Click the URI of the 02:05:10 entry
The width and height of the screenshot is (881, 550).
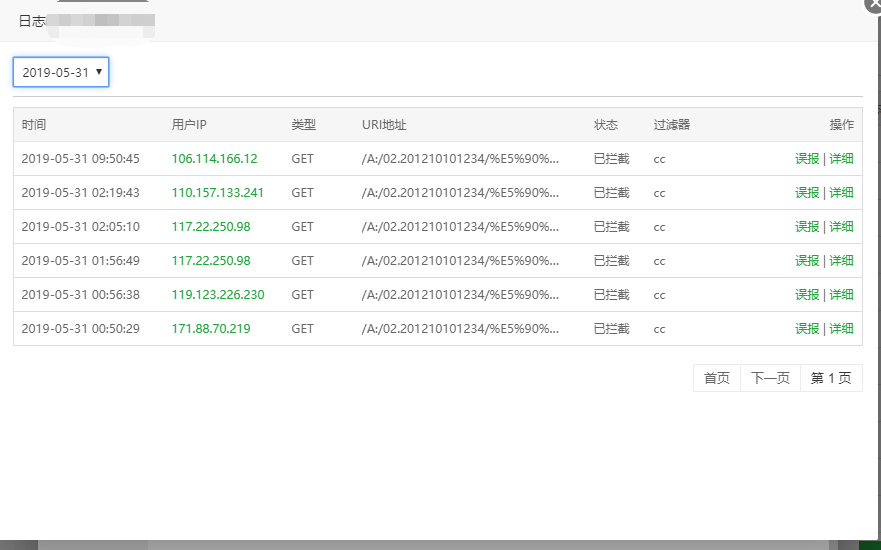tap(460, 227)
